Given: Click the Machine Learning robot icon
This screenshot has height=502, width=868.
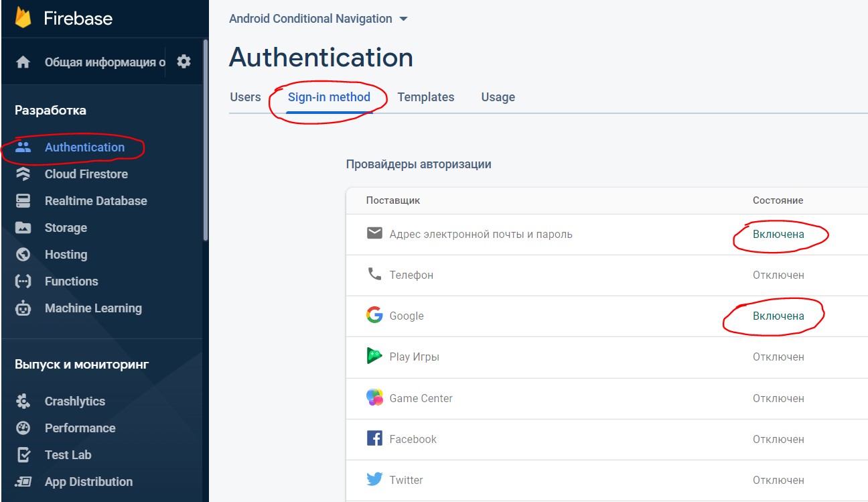Looking at the screenshot, I should click(x=23, y=308).
